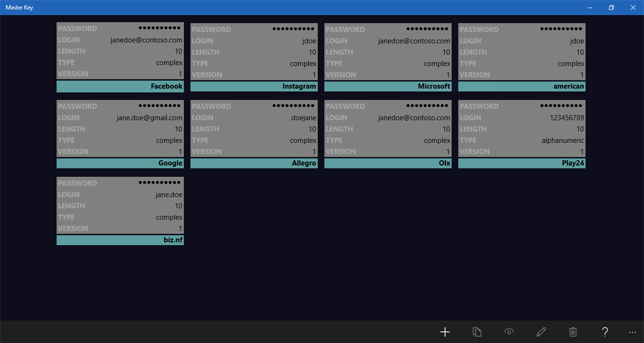The height and width of the screenshot is (343, 644).
Task: Open help via the question mark icon
Action: coord(605,331)
